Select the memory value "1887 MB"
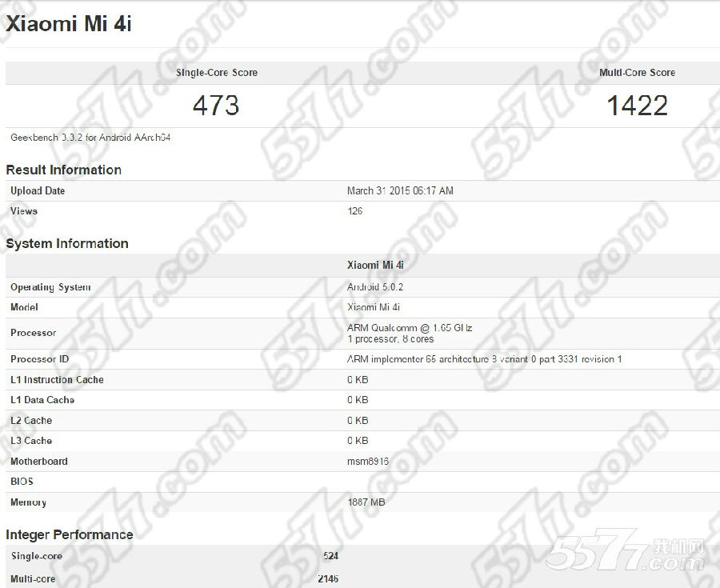The image size is (720, 588). [366, 502]
